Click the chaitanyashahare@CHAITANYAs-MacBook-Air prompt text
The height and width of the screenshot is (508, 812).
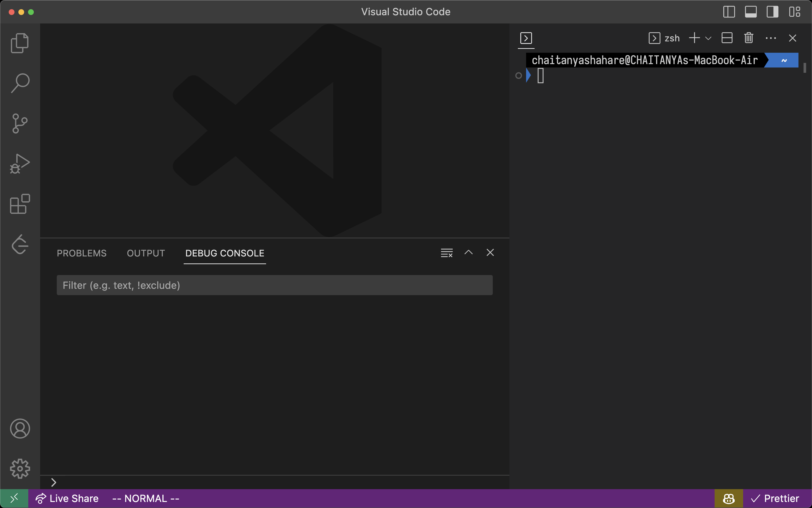[645, 60]
